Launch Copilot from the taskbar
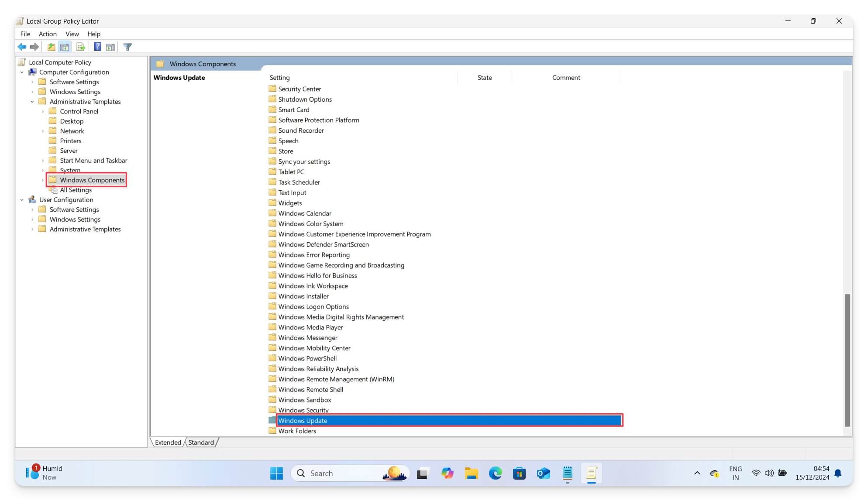868x501 pixels. tap(447, 473)
